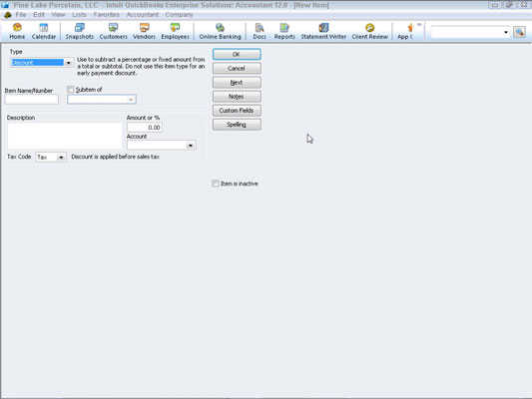Open the Customers center icon
Viewport: 532px width, 399px height.
114,31
